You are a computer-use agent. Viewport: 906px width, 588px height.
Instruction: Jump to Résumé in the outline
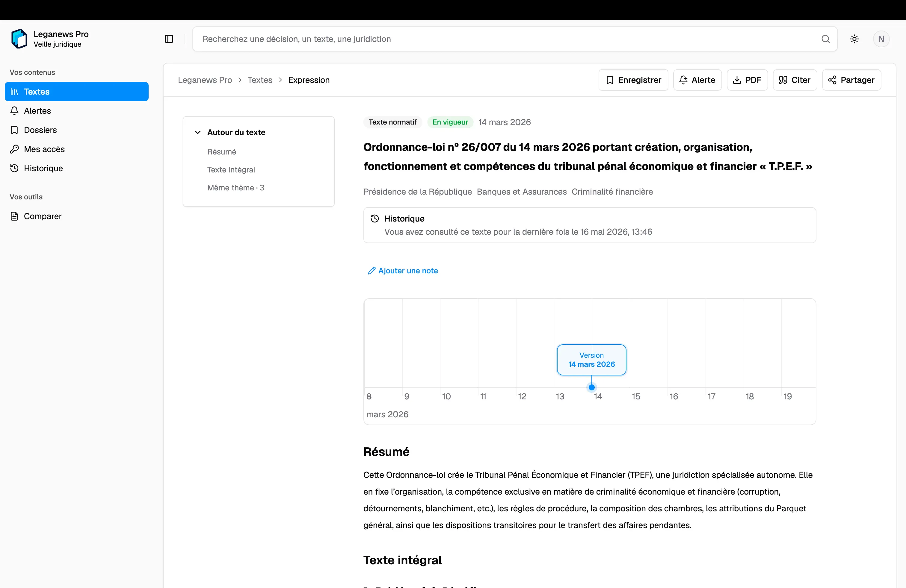(x=221, y=152)
